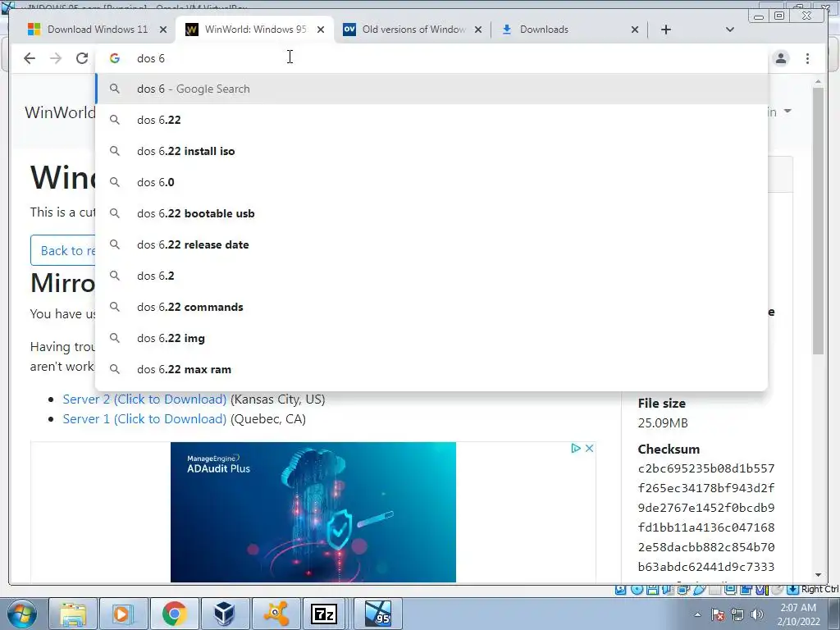Image resolution: width=840 pixels, height=630 pixels.
Task: Launch Windows Media Player from taskbar
Action: click(x=123, y=614)
